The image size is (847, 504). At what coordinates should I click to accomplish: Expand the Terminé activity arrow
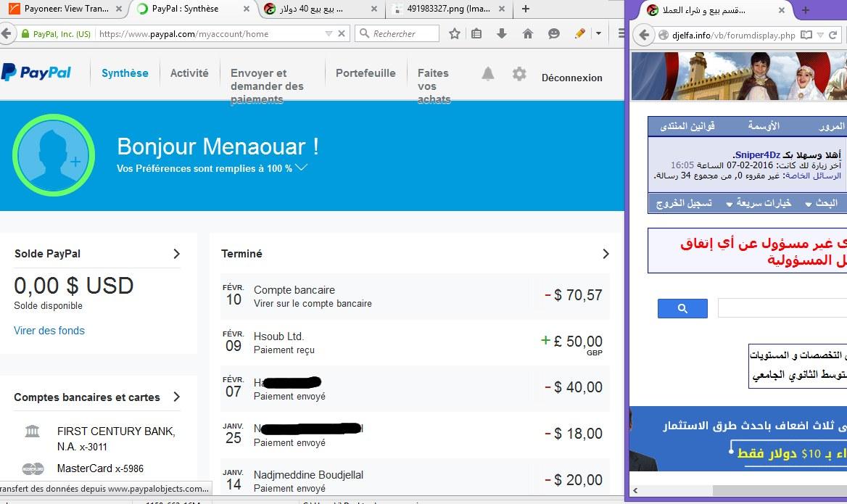[606, 254]
